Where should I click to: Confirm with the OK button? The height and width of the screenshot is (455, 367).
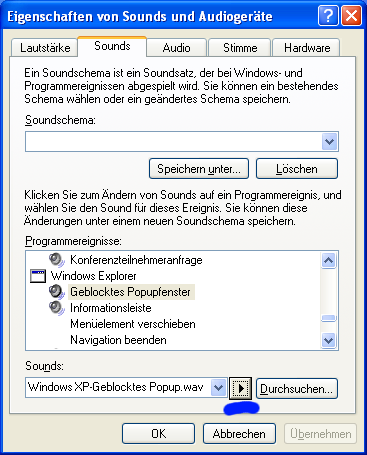(x=158, y=434)
